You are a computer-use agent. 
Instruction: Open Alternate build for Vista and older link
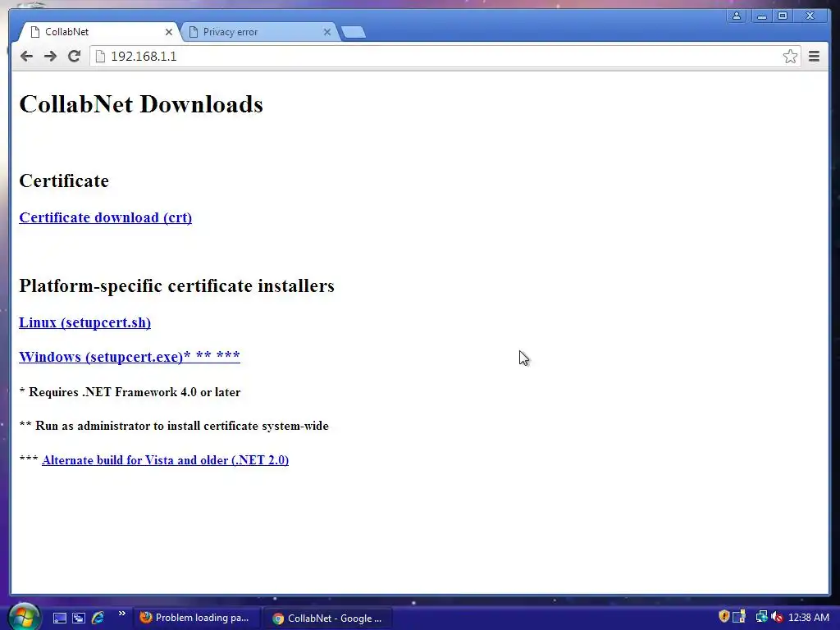pyautogui.click(x=165, y=460)
